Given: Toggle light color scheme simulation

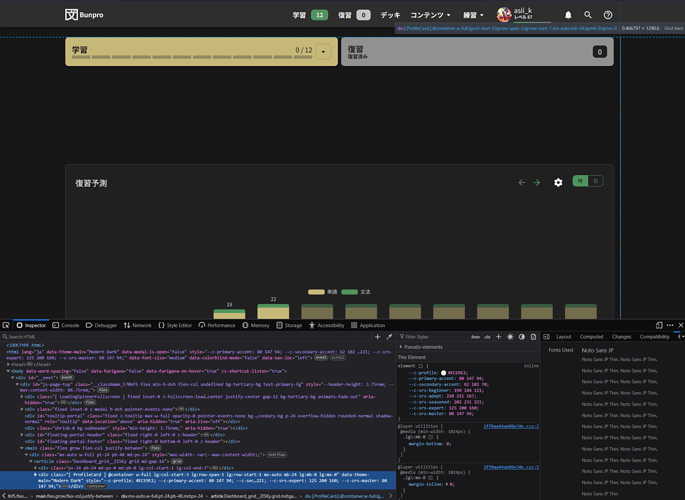Looking at the screenshot, I should point(510,337).
